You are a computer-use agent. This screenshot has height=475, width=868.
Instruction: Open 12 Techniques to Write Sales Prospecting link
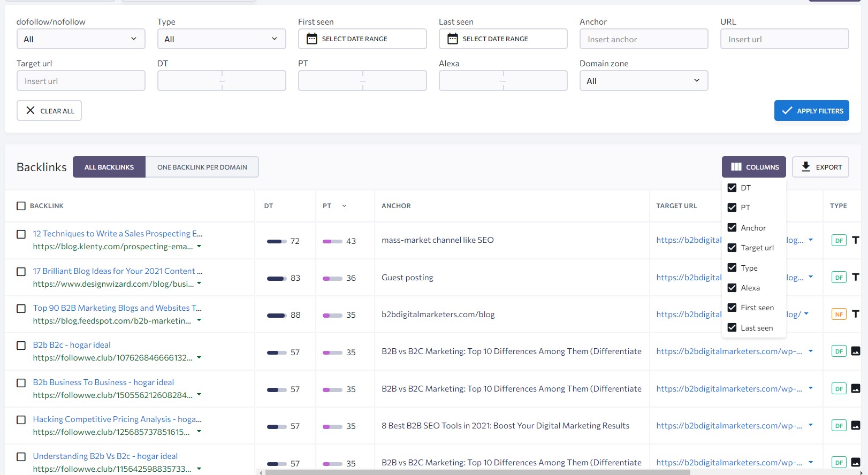pos(118,234)
